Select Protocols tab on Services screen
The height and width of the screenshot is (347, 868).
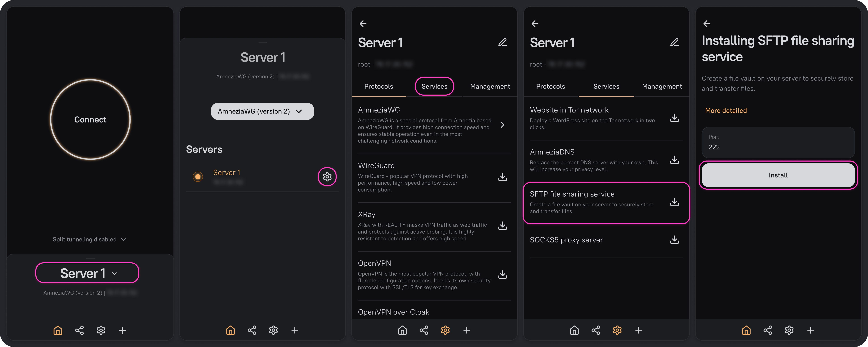click(x=551, y=87)
